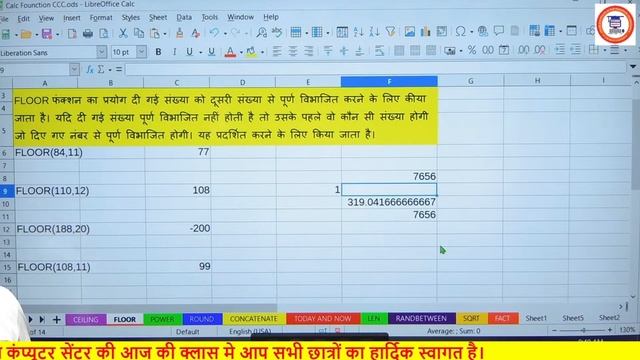Activate Clone Formatting paintbrush
This screenshot has width=640, height=360.
pos(180,33)
